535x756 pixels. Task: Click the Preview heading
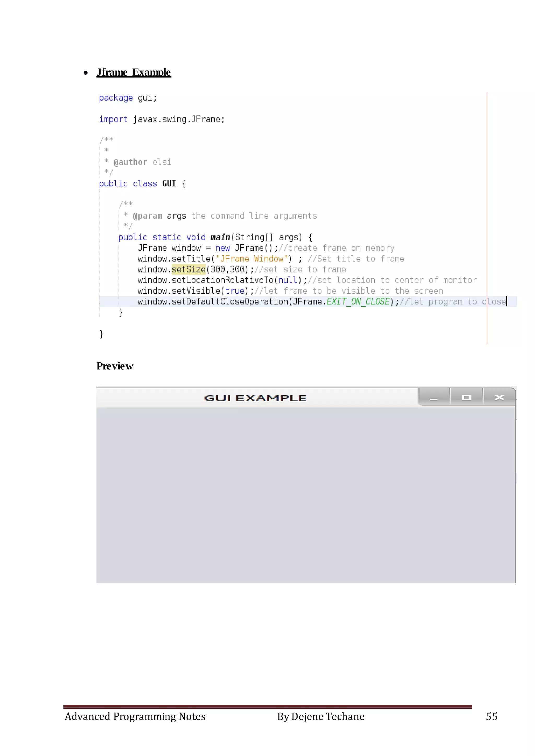[115, 366]
